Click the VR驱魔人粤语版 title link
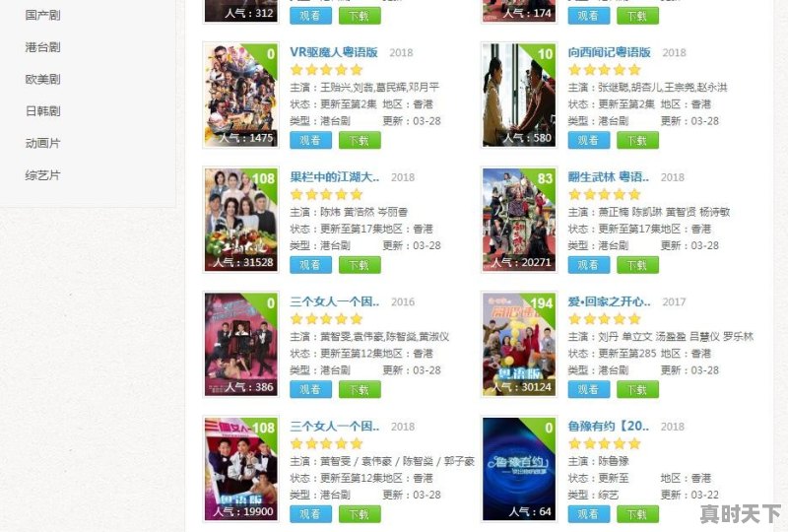 (334, 52)
